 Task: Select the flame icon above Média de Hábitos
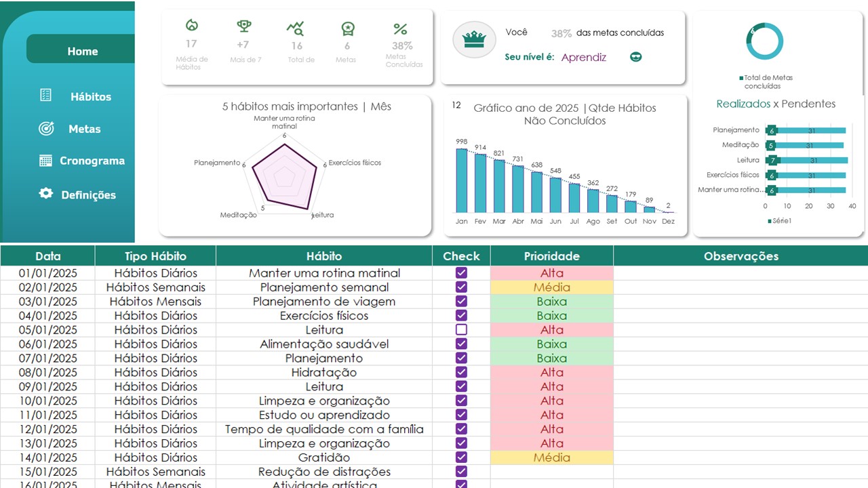(192, 26)
